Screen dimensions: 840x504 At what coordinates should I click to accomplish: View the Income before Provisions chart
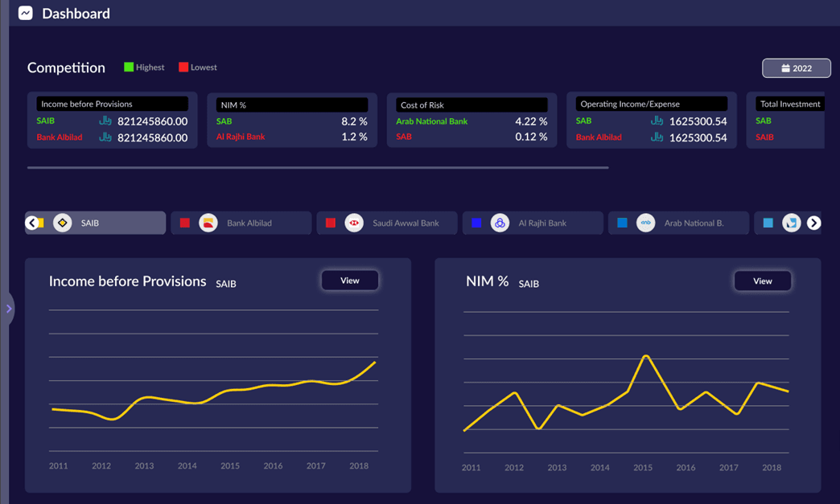tap(349, 281)
